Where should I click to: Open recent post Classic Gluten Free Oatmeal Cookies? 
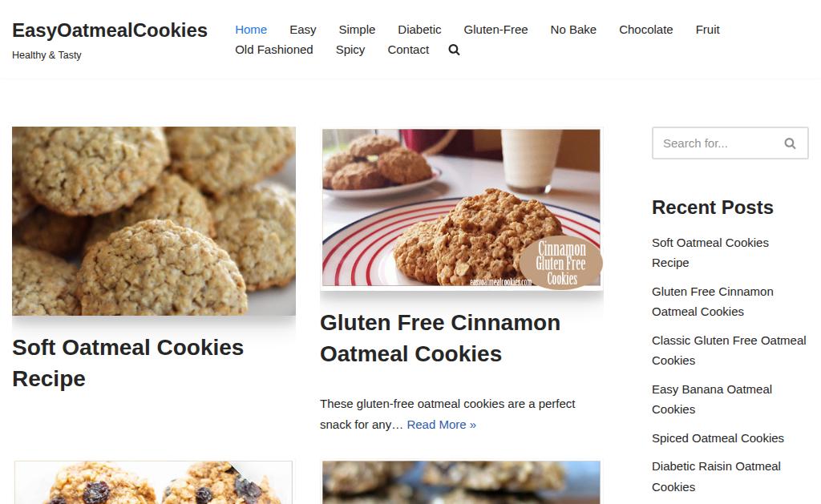pos(728,351)
